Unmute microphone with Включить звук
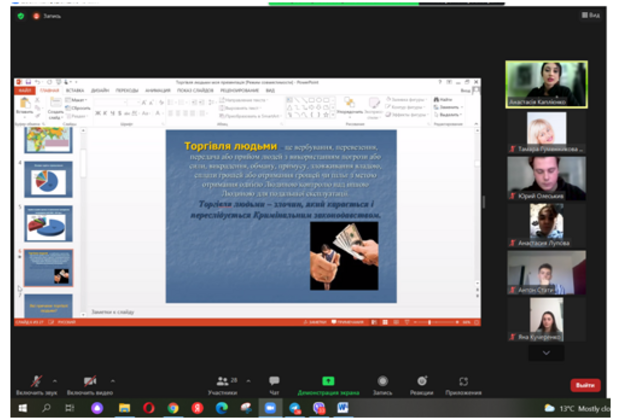Screen dimensions: 620x420 [x=36, y=385]
